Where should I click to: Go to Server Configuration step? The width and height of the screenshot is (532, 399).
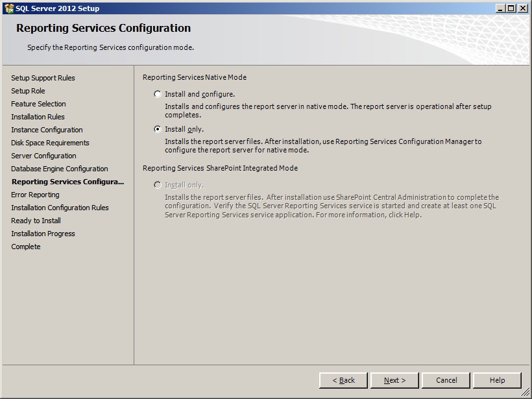coord(43,156)
